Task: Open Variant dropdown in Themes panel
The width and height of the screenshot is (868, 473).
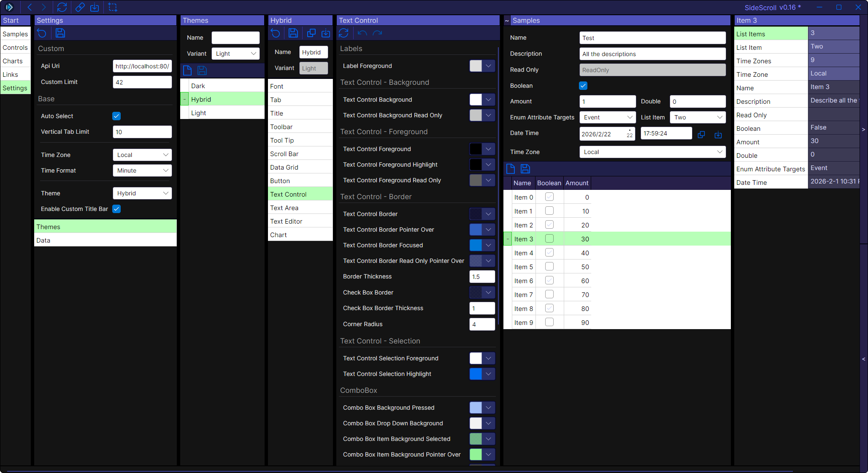Action: point(235,54)
